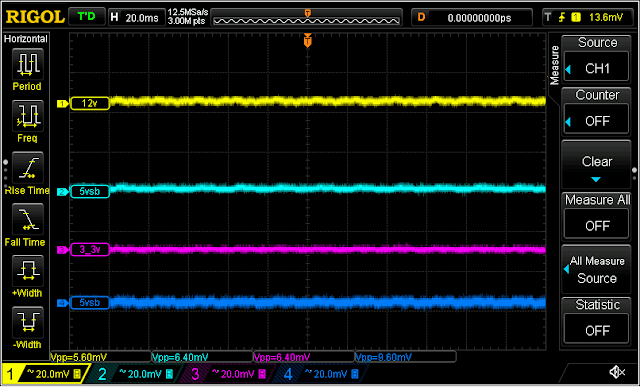Select the -Width measurement icon
Image resolution: width=640 pixels, height=387 pixels.
[x=27, y=322]
